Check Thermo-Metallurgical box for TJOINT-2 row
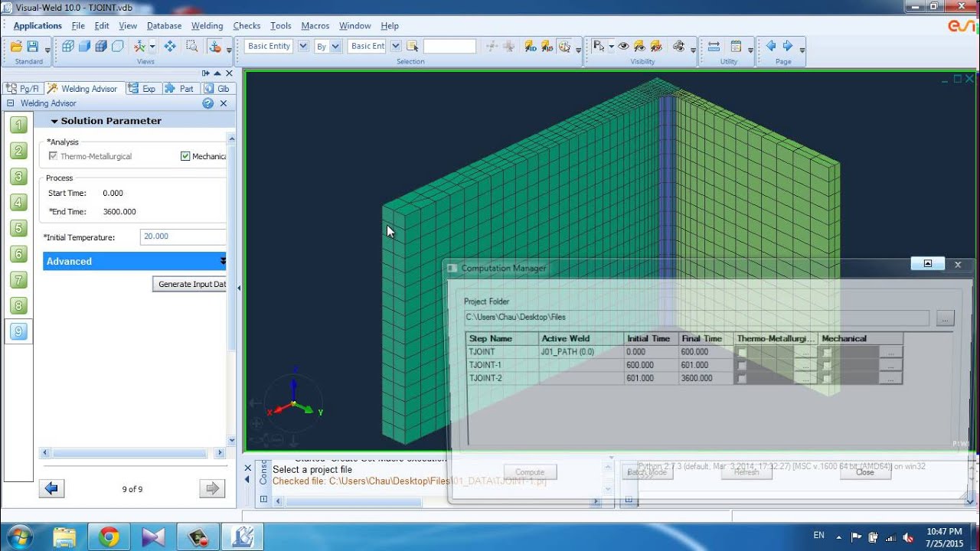This screenshot has width=980, height=551. 741,379
